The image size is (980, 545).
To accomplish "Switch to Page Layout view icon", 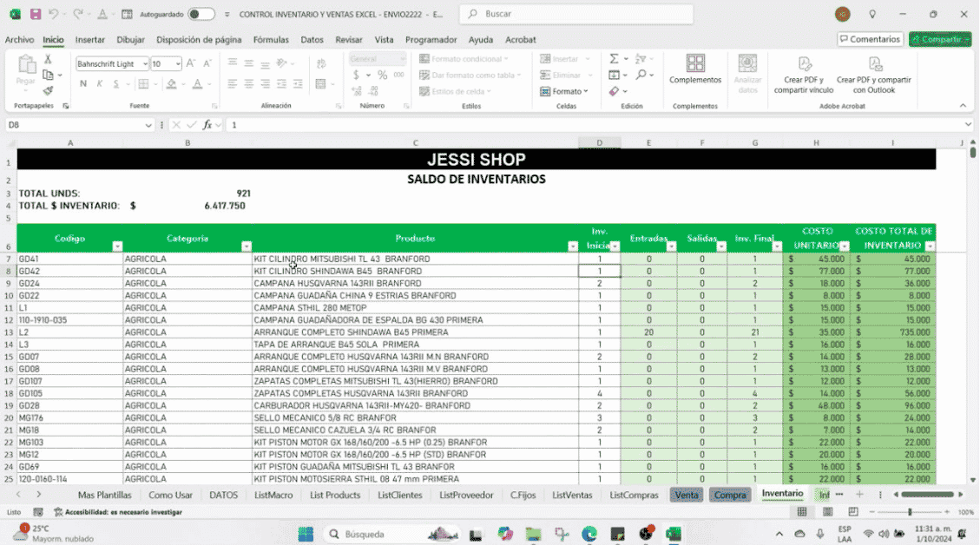I will point(827,512).
